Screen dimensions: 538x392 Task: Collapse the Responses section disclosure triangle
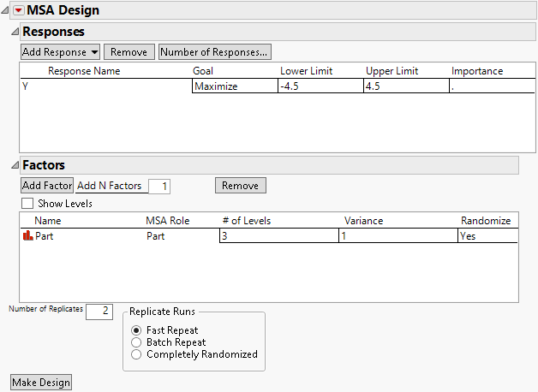coord(14,32)
